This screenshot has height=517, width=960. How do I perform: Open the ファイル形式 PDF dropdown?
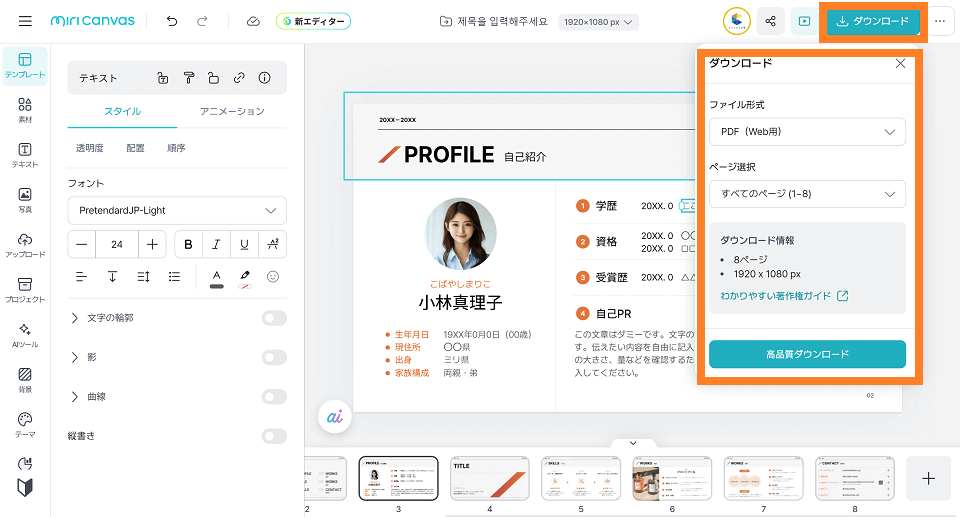click(807, 132)
